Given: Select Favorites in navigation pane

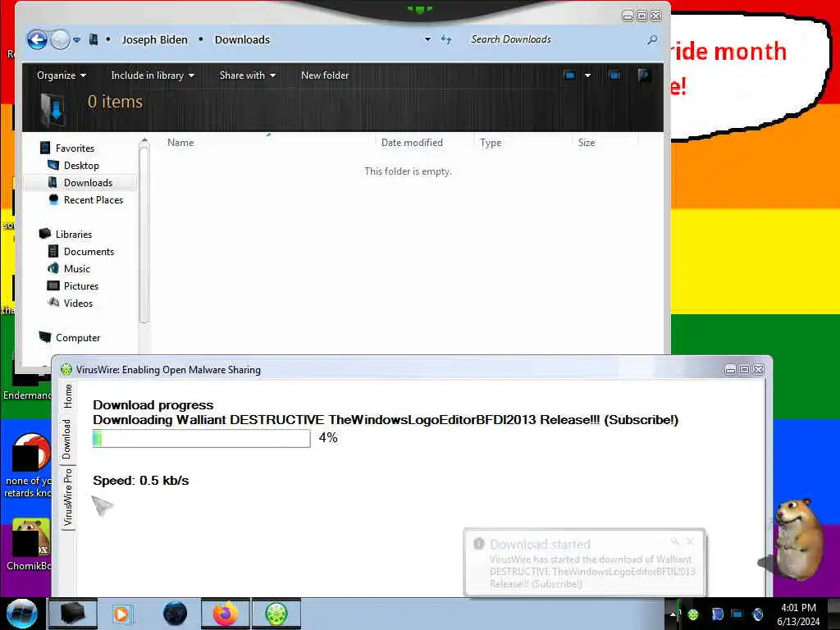Looking at the screenshot, I should 75,148.
